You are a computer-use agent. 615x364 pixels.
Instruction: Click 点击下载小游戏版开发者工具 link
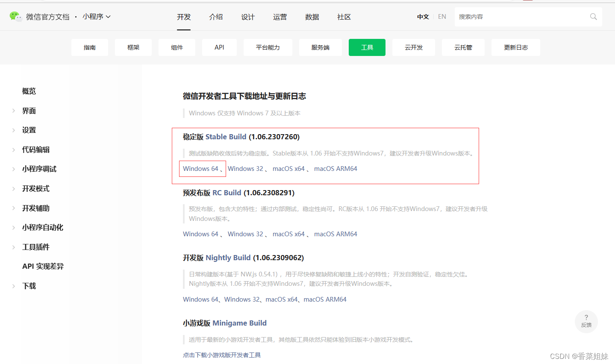[222, 355]
